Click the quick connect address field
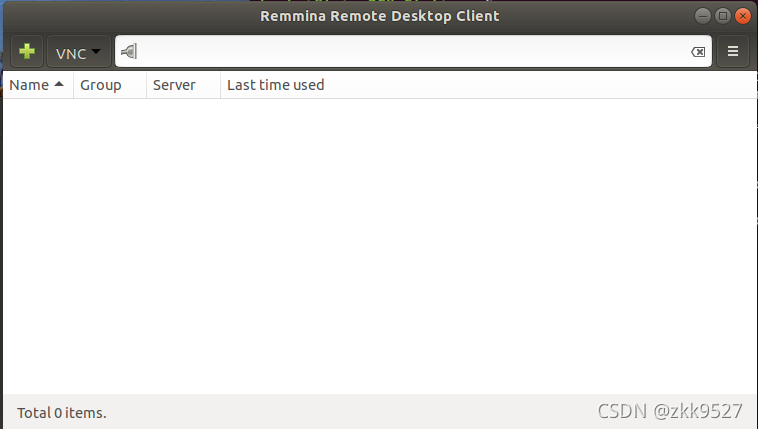Viewport: 758px width, 429px height. point(413,51)
